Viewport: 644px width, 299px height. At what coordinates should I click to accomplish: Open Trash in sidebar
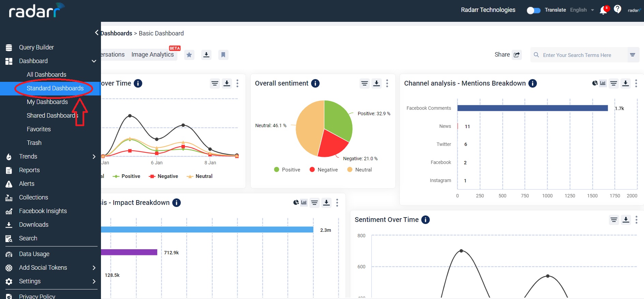click(34, 143)
